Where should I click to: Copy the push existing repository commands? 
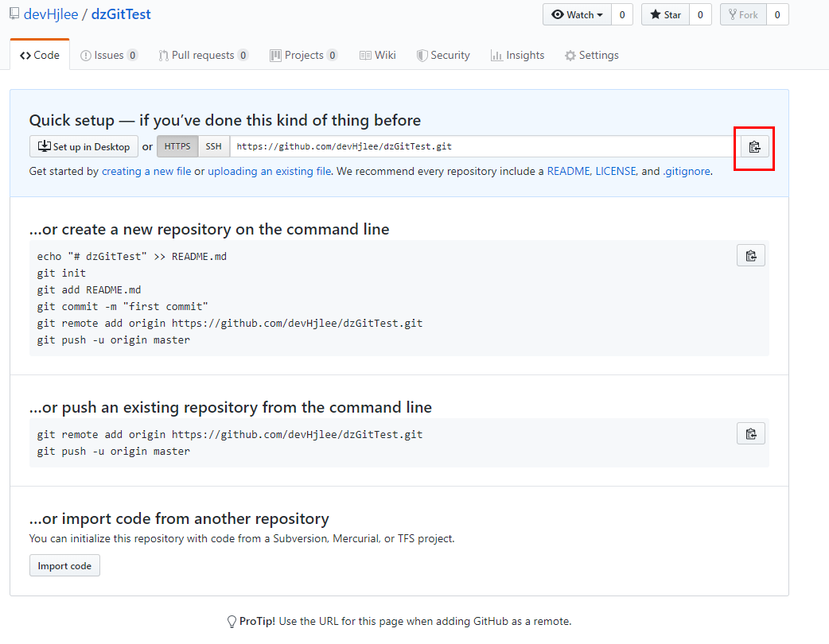coord(751,434)
